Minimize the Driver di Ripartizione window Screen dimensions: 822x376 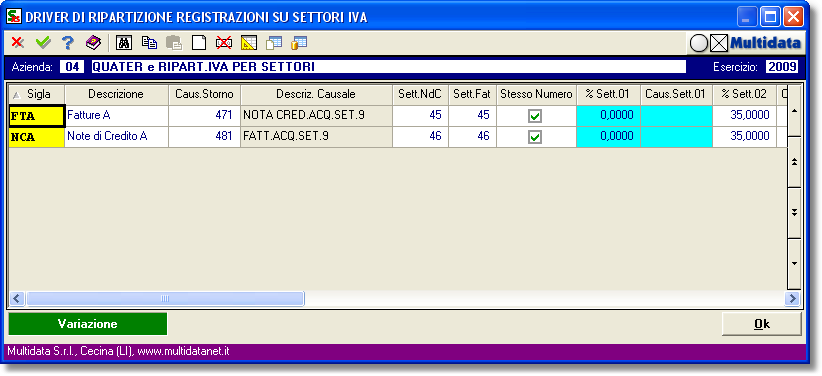tap(746, 17)
